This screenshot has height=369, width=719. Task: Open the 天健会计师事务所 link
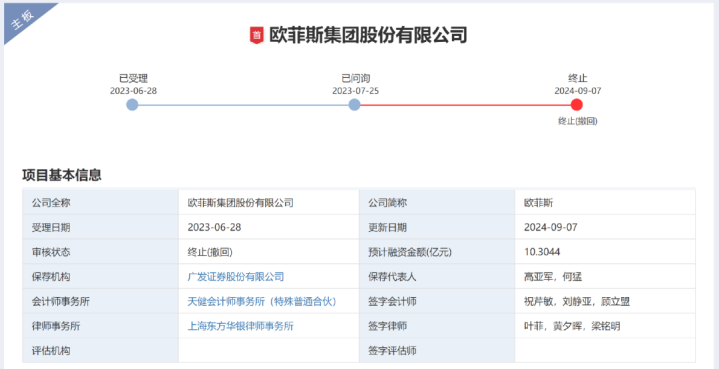[x=263, y=302]
